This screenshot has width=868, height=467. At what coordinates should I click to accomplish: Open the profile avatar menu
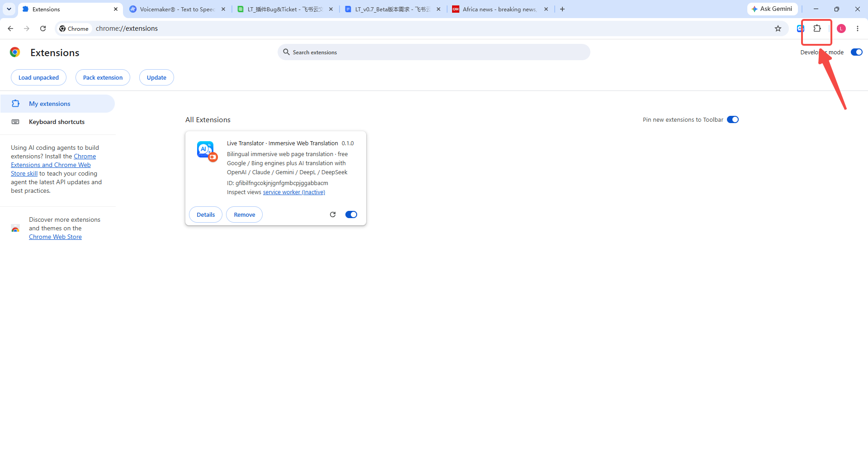[841, 29]
